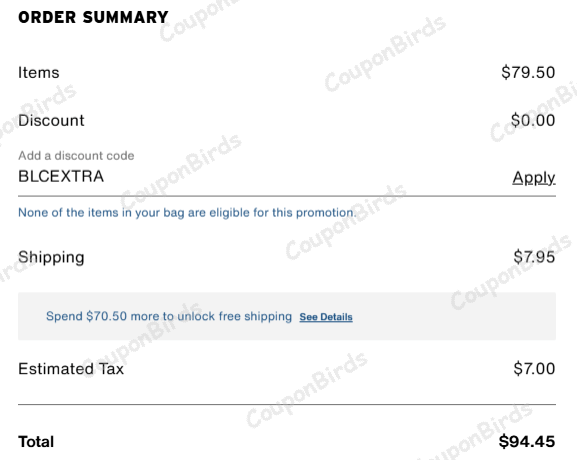Click the Apply link for the discount code
This screenshot has width=577, height=460.
pyautogui.click(x=534, y=178)
